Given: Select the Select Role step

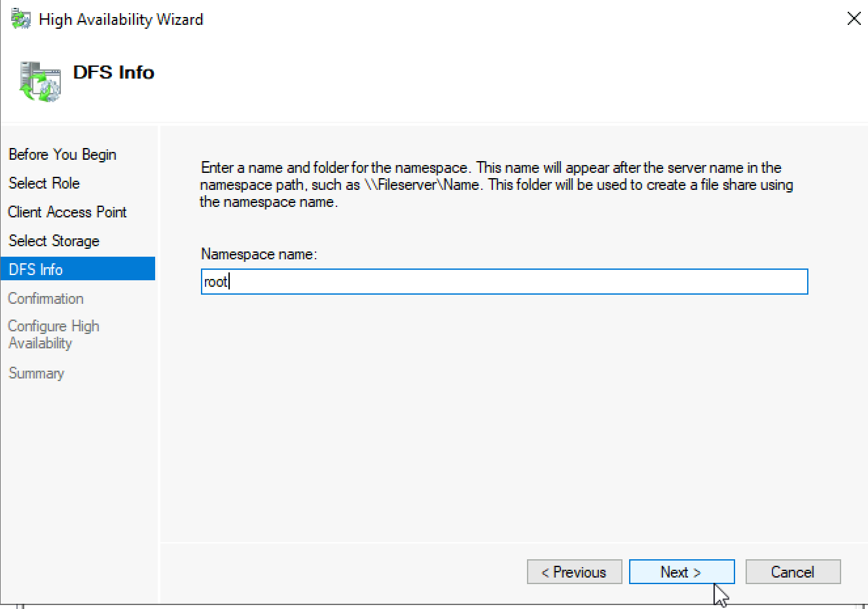Looking at the screenshot, I should [44, 183].
